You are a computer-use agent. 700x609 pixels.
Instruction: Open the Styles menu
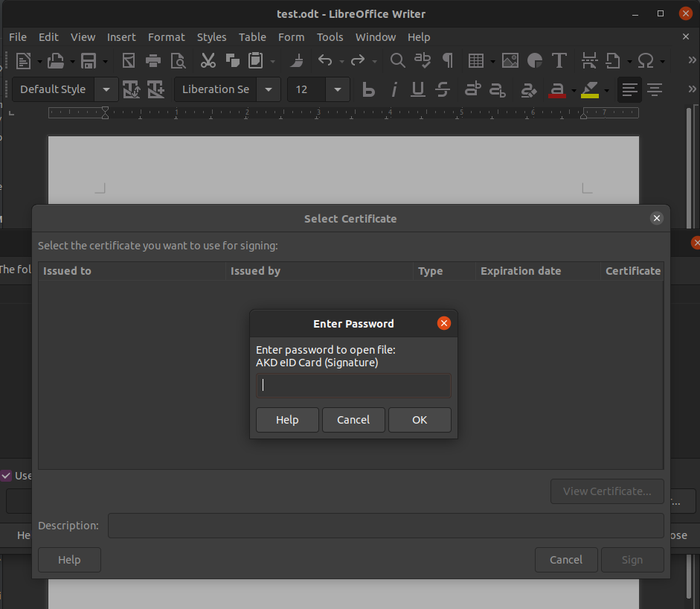tap(211, 37)
